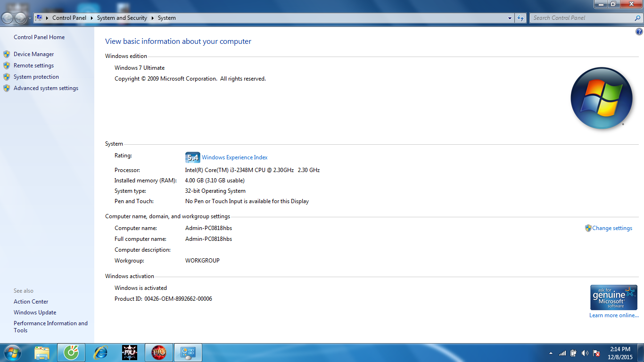Open Device Manager link

point(34,54)
